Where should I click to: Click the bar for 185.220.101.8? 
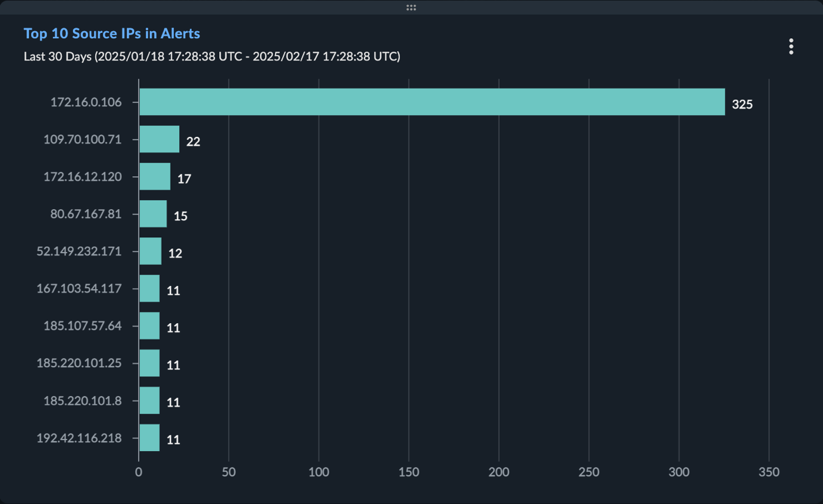[149, 401]
